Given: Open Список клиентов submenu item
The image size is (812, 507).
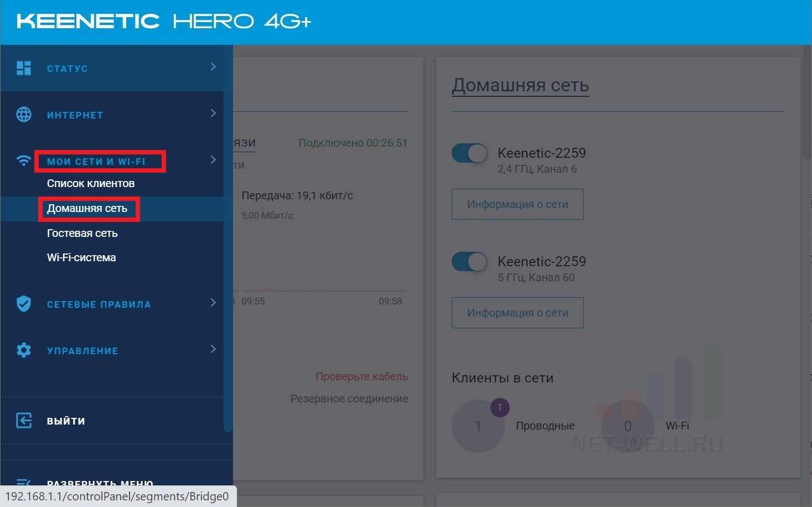Looking at the screenshot, I should (91, 183).
